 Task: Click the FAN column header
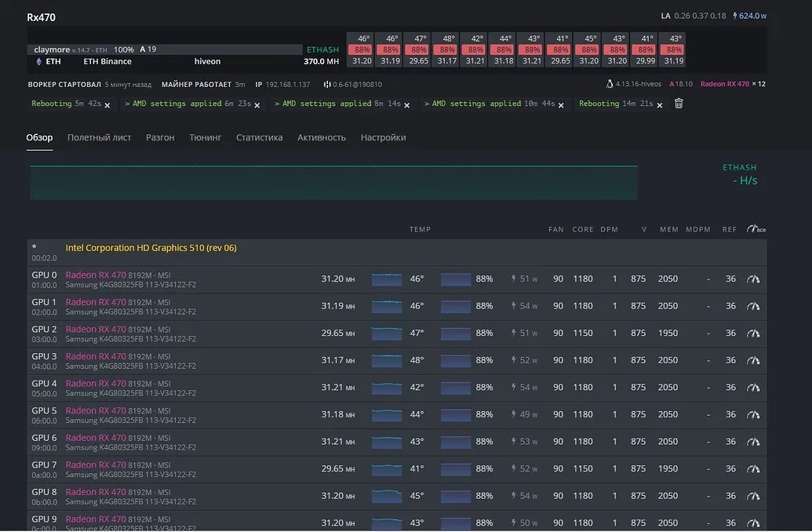[556, 229]
